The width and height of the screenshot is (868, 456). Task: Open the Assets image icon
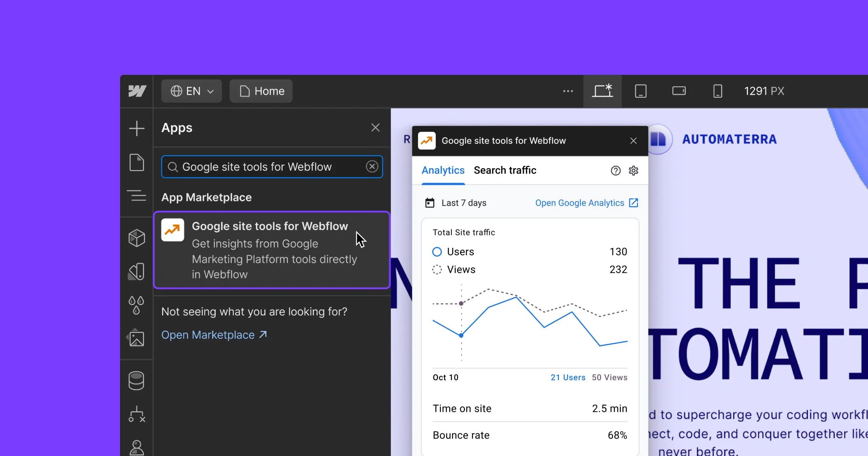[x=137, y=339]
